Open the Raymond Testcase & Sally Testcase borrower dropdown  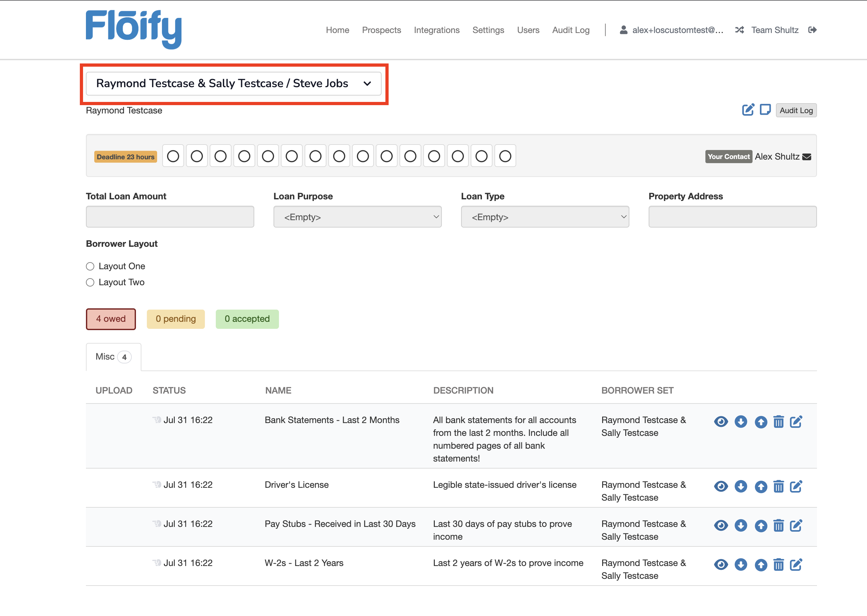click(x=234, y=83)
